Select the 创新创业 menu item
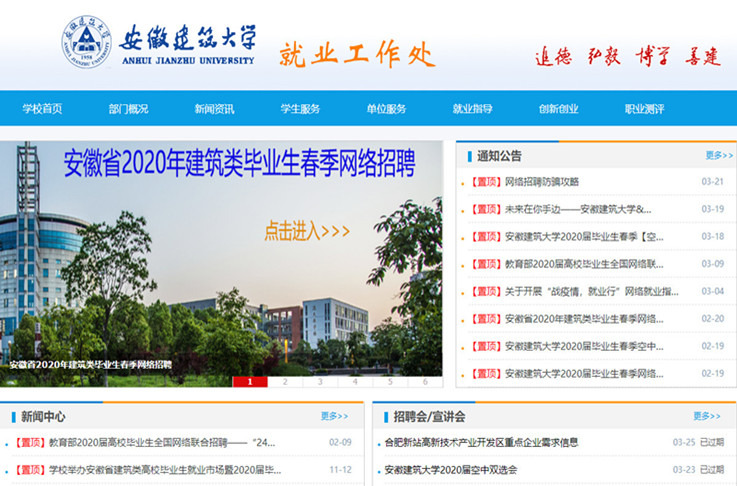The image size is (737, 486). [558, 109]
